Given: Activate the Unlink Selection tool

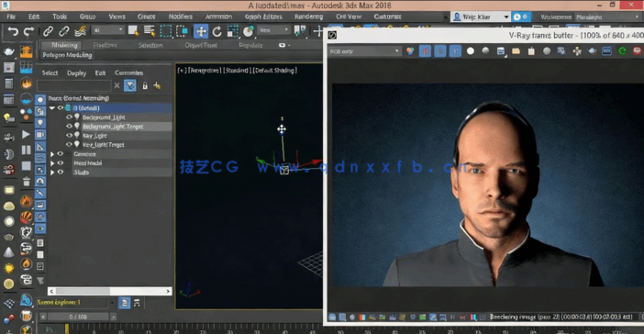Looking at the screenshot, I should [63, 31].
